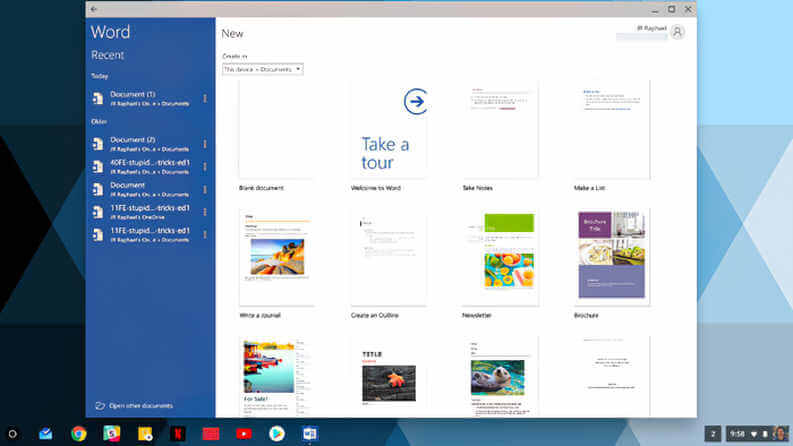The height and width of the screenshot is (446, 793).
Task: Select the For Sale flyer template
Action: click(x=276, y=377)
